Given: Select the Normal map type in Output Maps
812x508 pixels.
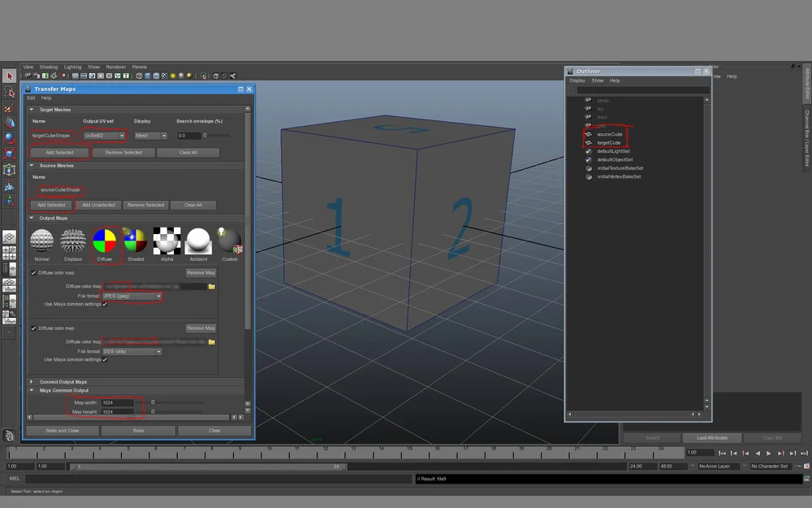Looking at the screenshot, I should [x=42, y=241].
